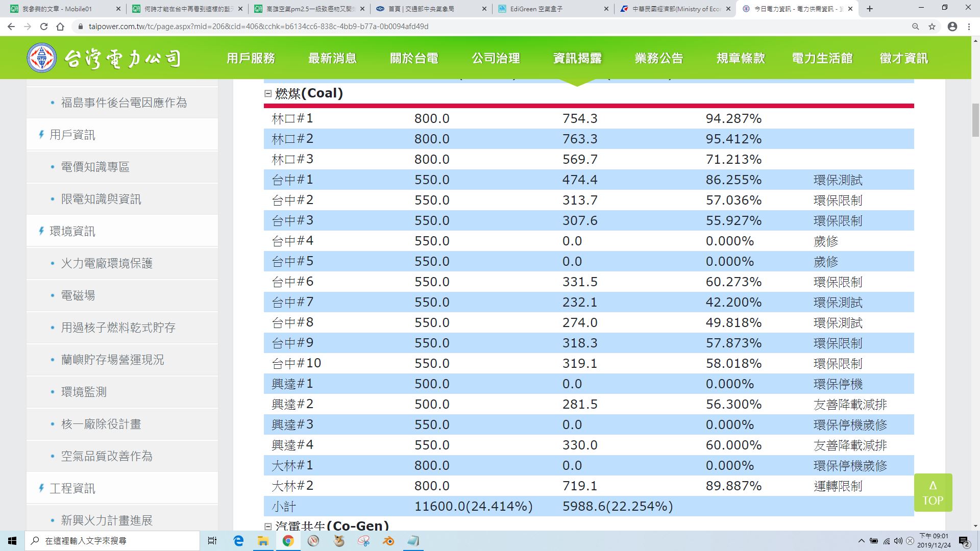Open the 關於台電 menu
The width and height of the screenshot is (980, 551).
[x=414, y=58]
